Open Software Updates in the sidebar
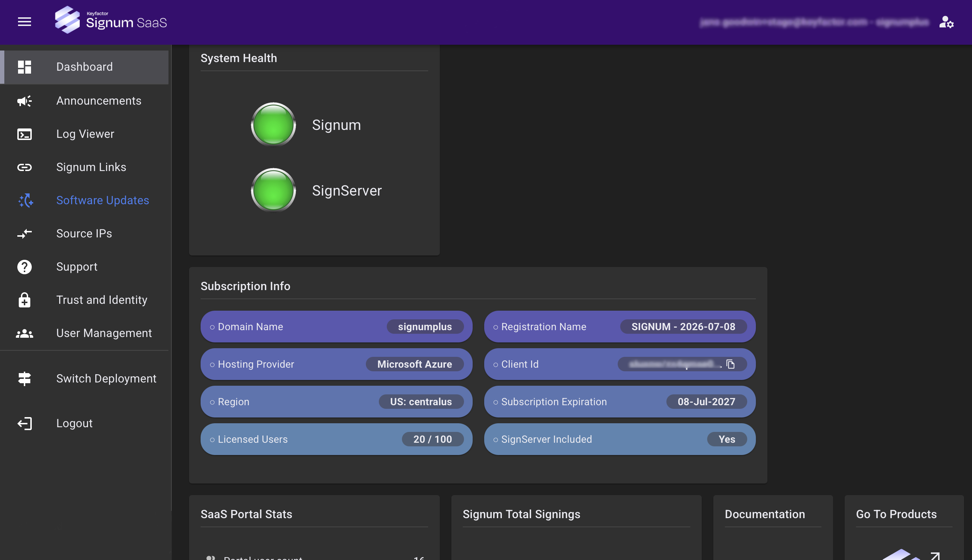Viewport: 972px width, 560px height. pos(84,200)
